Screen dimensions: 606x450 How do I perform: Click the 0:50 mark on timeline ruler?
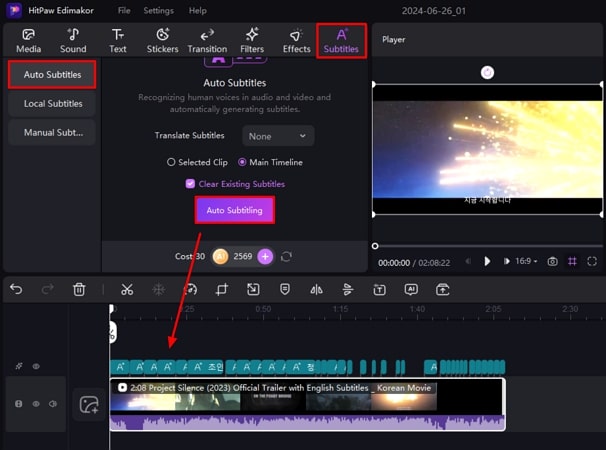click(x=263, y=309)
